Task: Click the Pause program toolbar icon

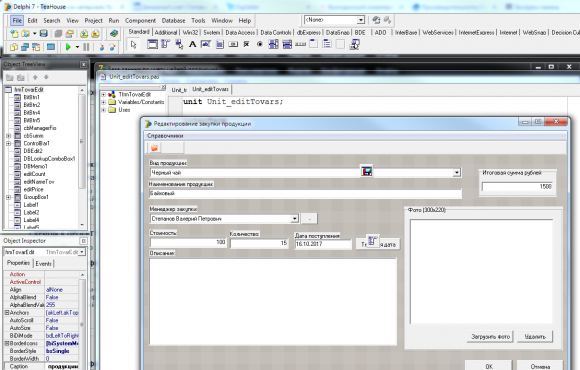Action: click(86, 47)
